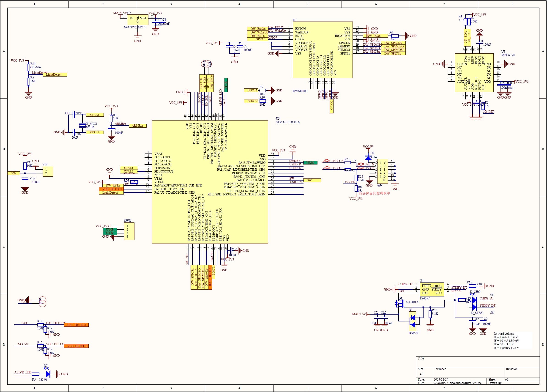
Task: Click the BAT_DETECT orange net label
Action: (x=76, y=325)
